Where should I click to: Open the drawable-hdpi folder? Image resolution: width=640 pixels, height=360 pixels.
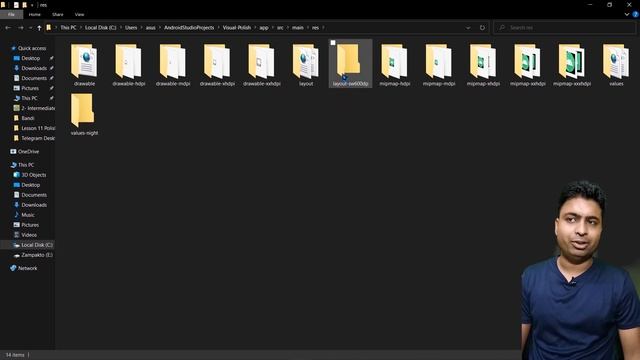tap(129, 65)
